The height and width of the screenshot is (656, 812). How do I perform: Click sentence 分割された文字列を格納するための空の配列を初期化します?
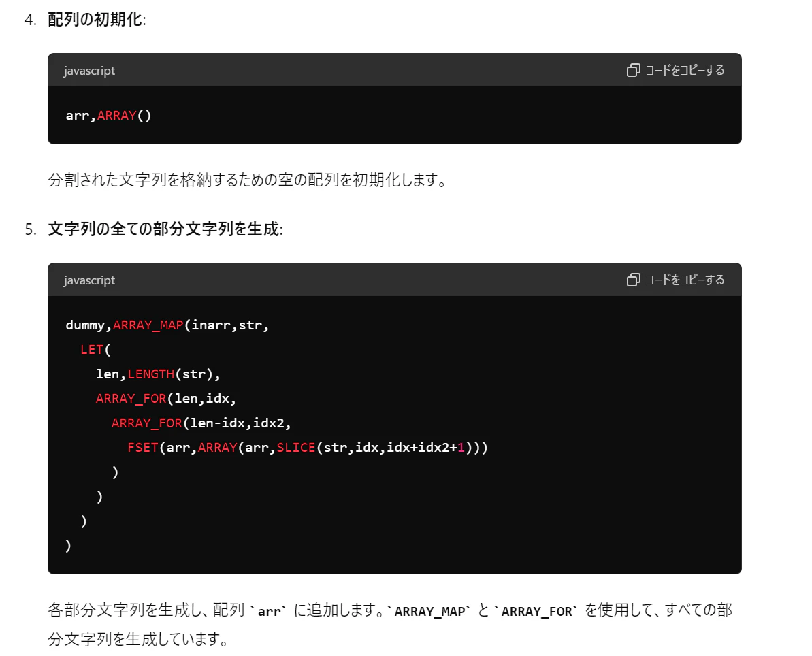point(247,180)
